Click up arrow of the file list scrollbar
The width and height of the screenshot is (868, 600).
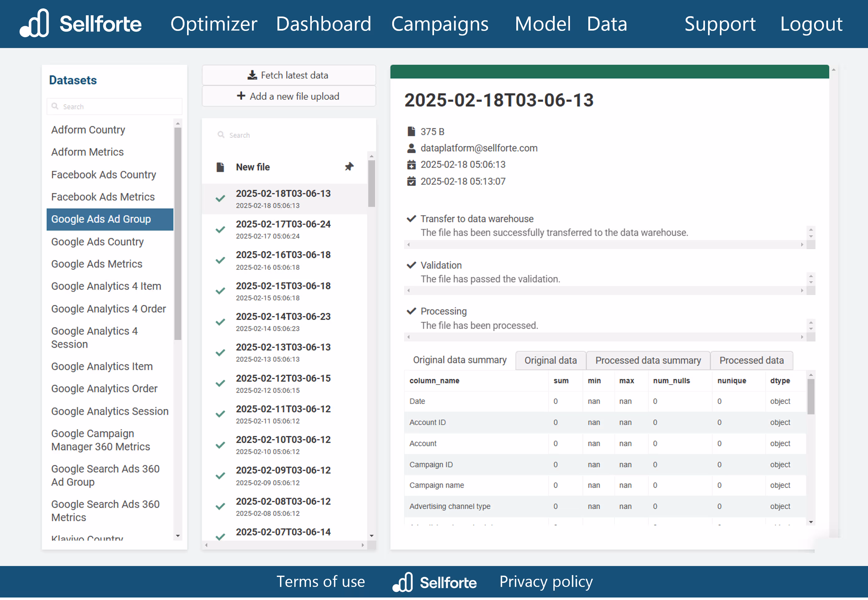click(x=372, y=156)
